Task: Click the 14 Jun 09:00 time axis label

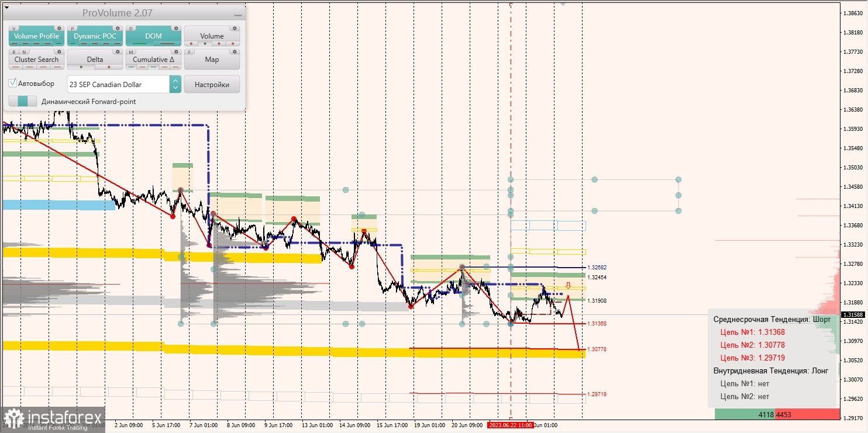Action: 356,425
